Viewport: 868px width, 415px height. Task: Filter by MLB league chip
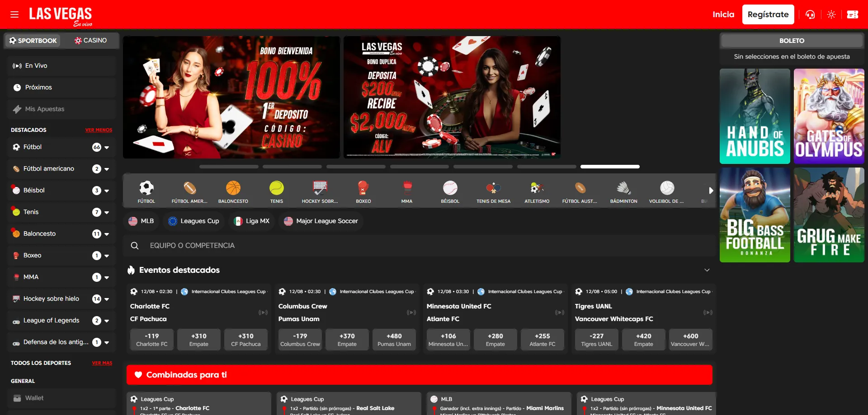(141, 221)
